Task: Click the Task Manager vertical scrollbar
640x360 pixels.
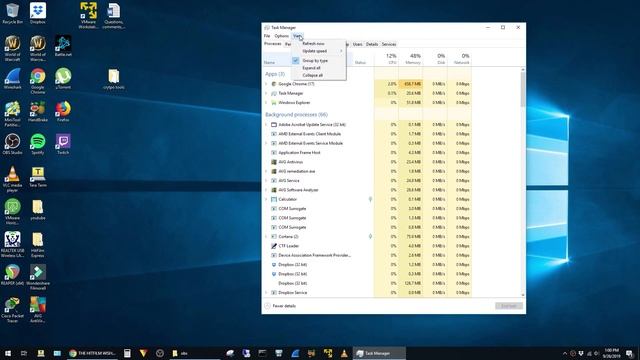Action: pyautogui.click(x=523, y=90)
